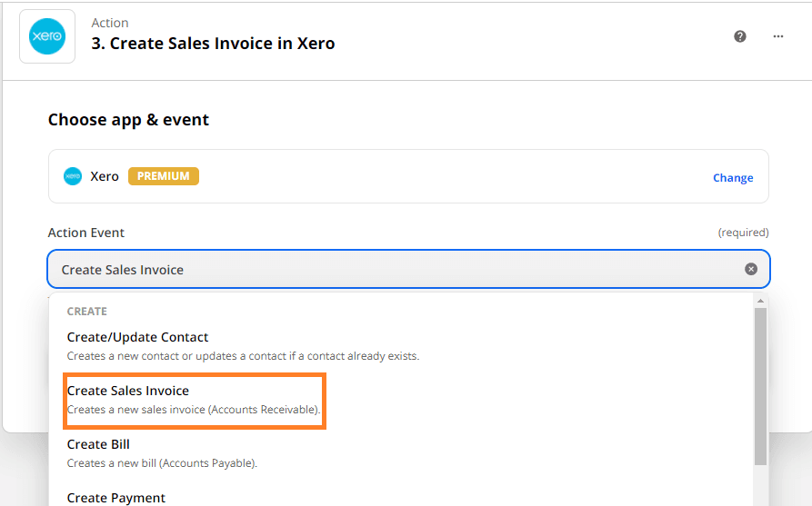Open help via the question mark icon
The image size is (812, 506).
click(x=740, y=36)
